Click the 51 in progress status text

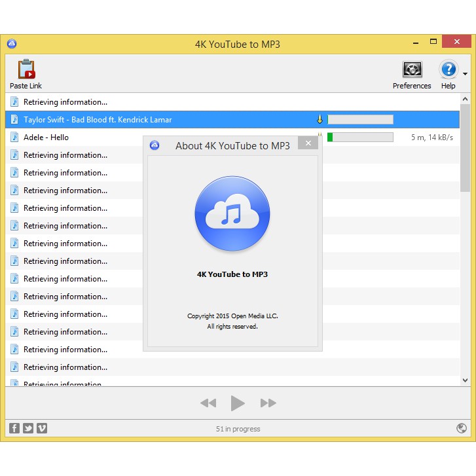pyautogui.click(x=238, y=429)
